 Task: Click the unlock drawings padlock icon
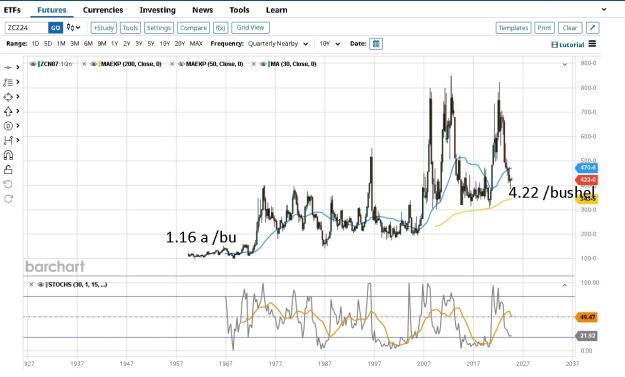[8, 169]
